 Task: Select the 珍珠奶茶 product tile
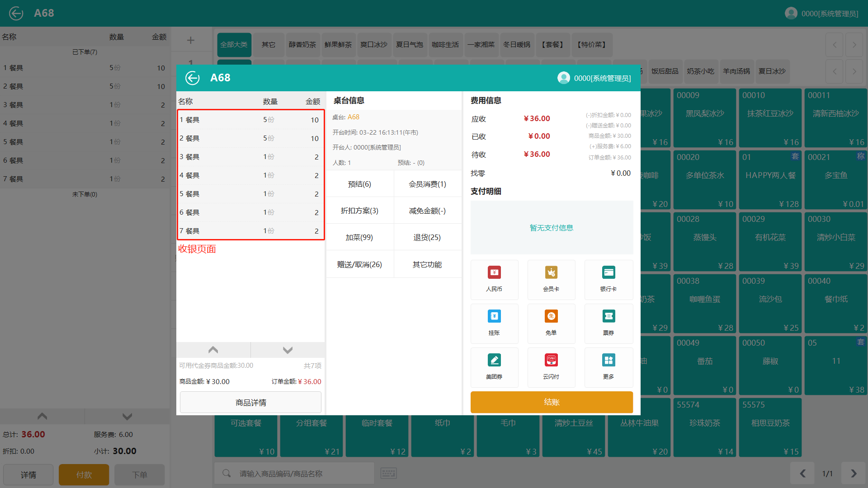click(705, 428)
